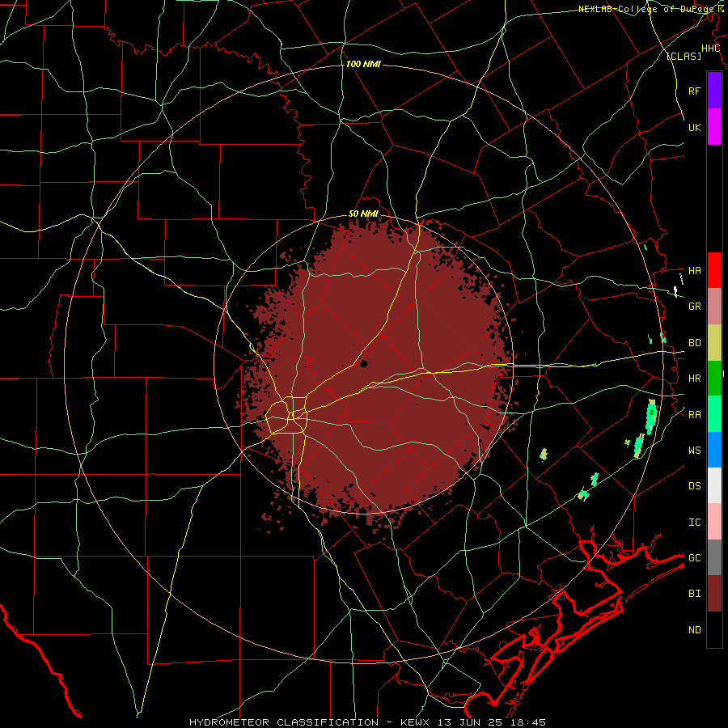
Task: Click the HR legend label
Action: click(694, 379)
